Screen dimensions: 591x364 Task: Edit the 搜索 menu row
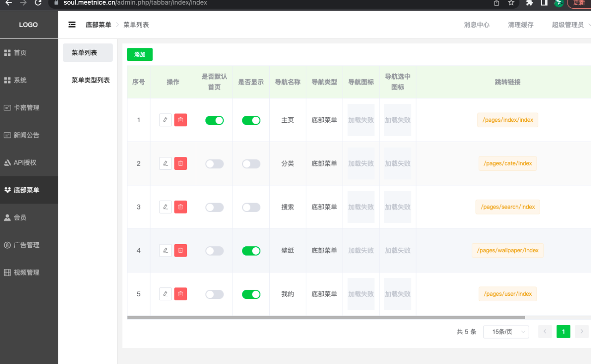pyautogui.click(x=165, y=207)
